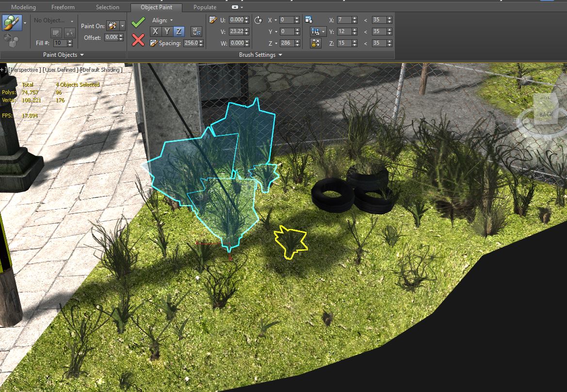Activate the Paint With Objects brush tool
Screen dimensions: 567x392
click(11, 23)
